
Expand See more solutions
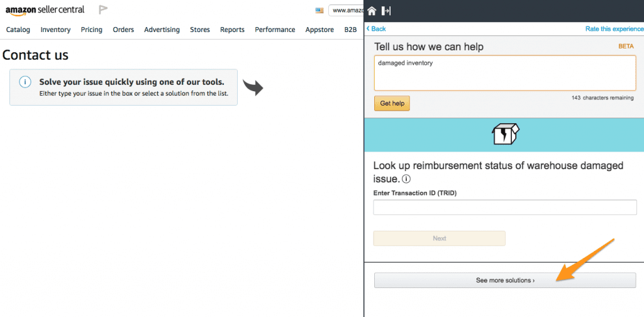[505, 281]
